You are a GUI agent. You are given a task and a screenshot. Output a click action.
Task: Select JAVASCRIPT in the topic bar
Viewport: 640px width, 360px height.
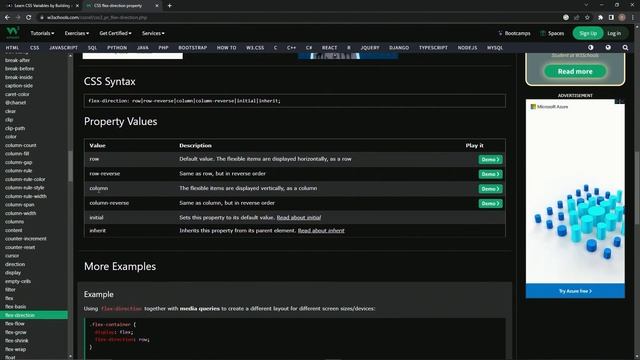(63, 48)
